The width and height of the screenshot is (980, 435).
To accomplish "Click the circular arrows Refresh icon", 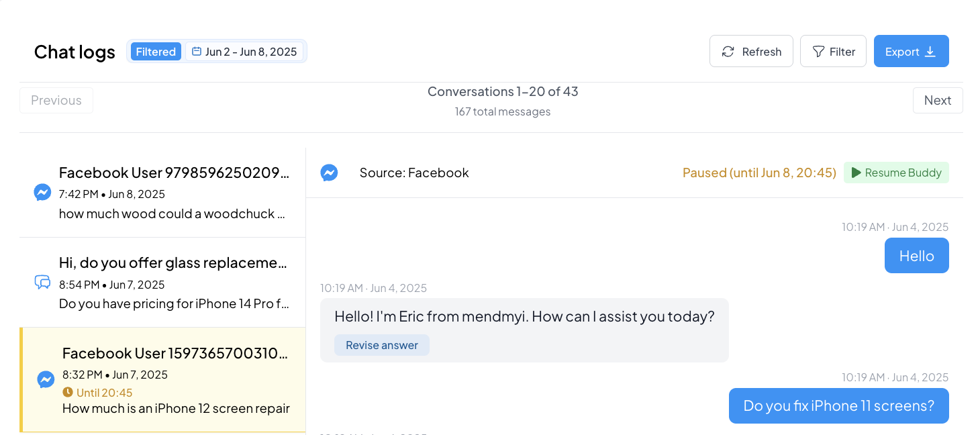I will [728, 52].
